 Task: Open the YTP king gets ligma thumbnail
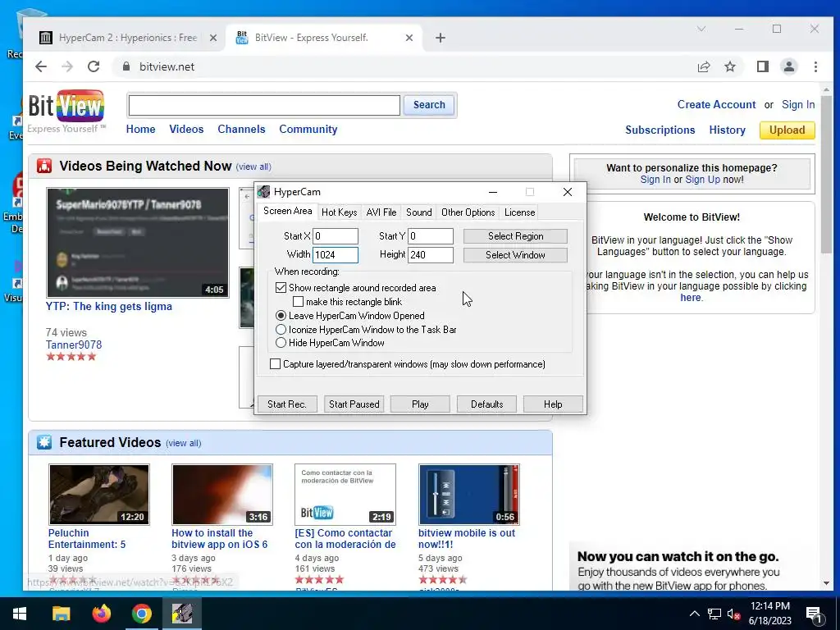pos(138,243)
